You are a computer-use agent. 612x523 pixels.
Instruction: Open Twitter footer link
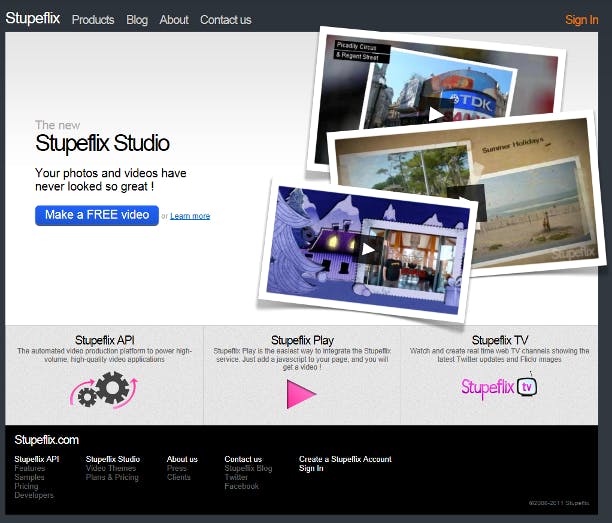click(236, 477)
